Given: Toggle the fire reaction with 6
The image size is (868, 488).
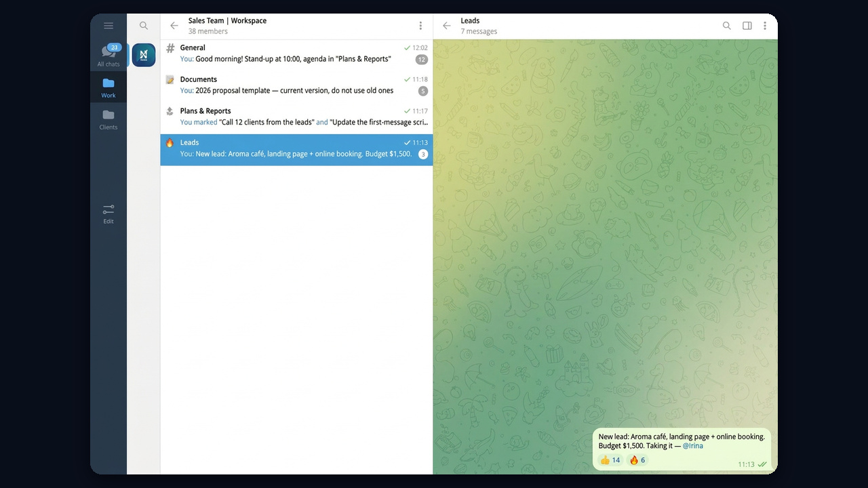Looking at the screenshot, I should pyautogui.click(x=637, y=460).
